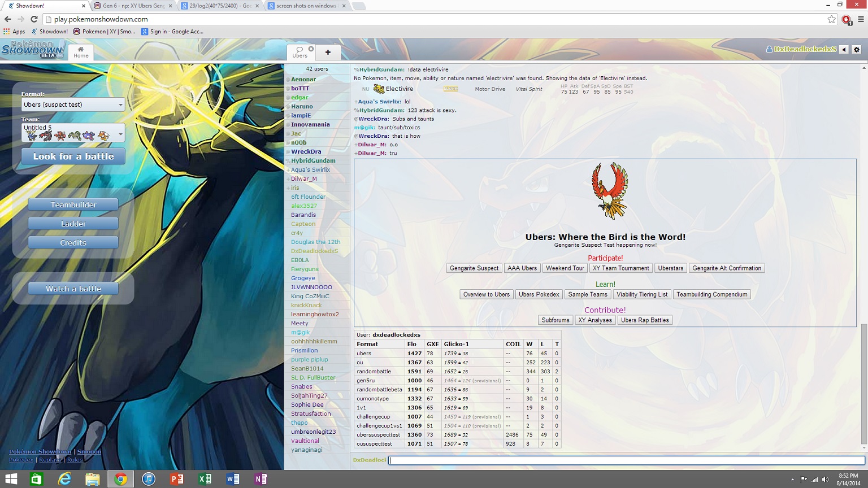
Task: Focus the chat message input box
Action: click(626, 460)
